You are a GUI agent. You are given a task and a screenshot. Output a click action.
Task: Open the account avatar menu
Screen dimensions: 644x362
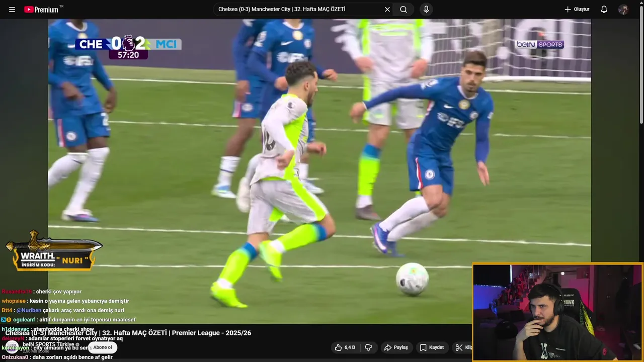(x=623, y=10)
